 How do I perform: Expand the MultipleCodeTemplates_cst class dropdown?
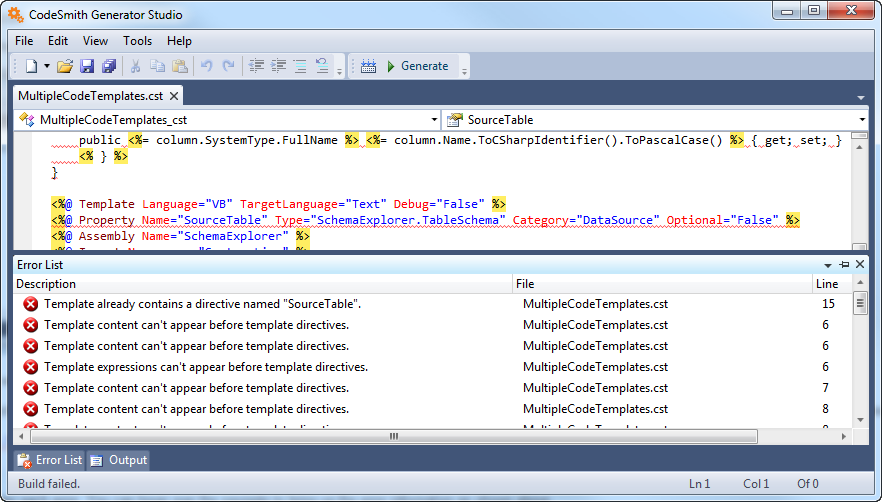pyautogui.click(x=434, y=120)
